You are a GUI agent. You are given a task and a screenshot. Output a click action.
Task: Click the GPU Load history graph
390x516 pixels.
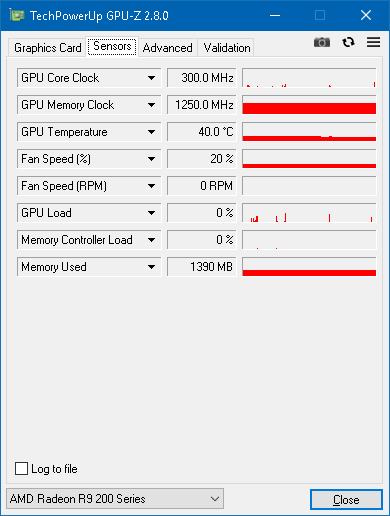tap(309, 213)
